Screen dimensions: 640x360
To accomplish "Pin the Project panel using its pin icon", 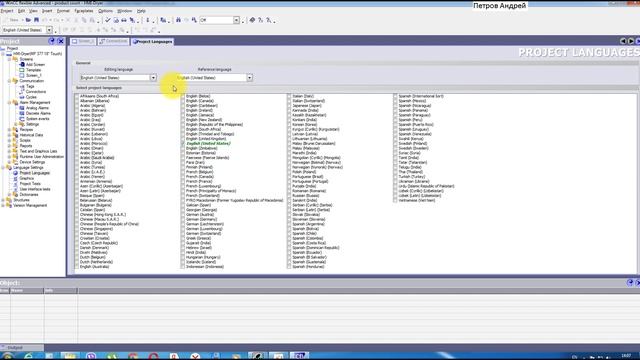I will pos(51,41).
